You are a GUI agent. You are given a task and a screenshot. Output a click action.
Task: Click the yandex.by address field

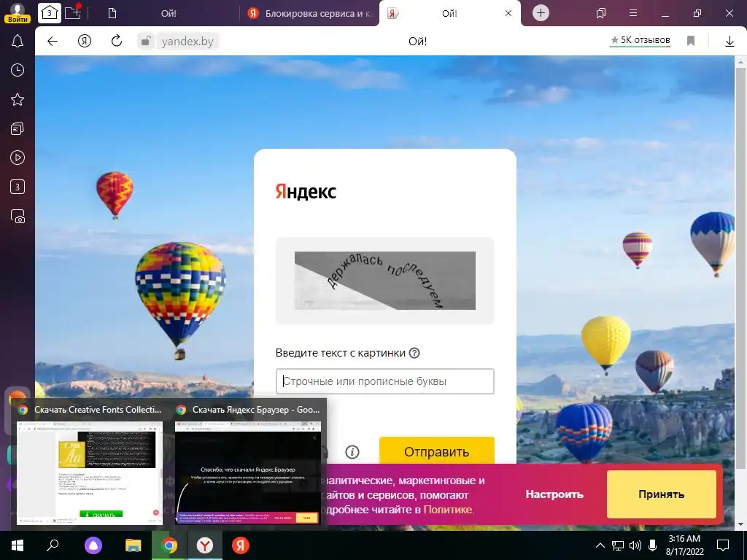click(187, 42)
